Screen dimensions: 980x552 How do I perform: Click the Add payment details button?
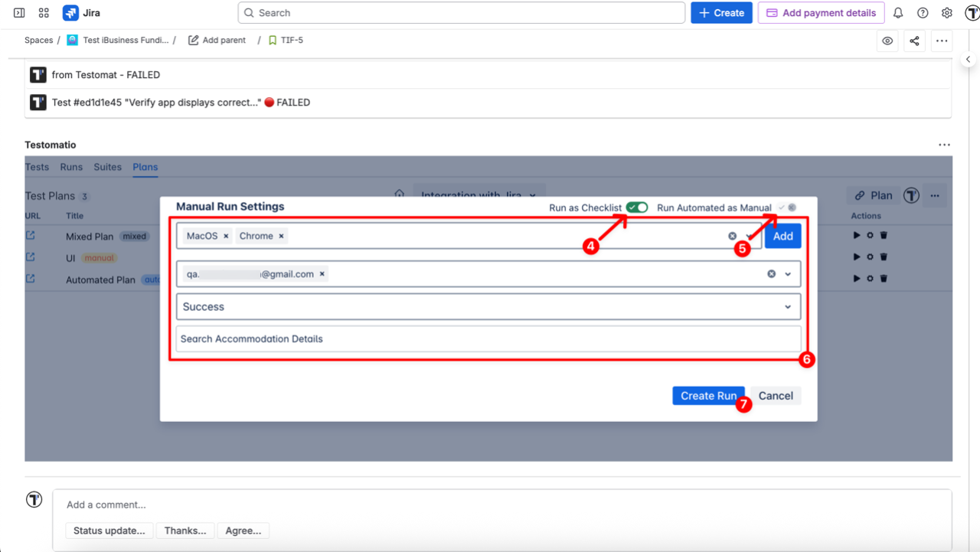click(x=821, y=12)
